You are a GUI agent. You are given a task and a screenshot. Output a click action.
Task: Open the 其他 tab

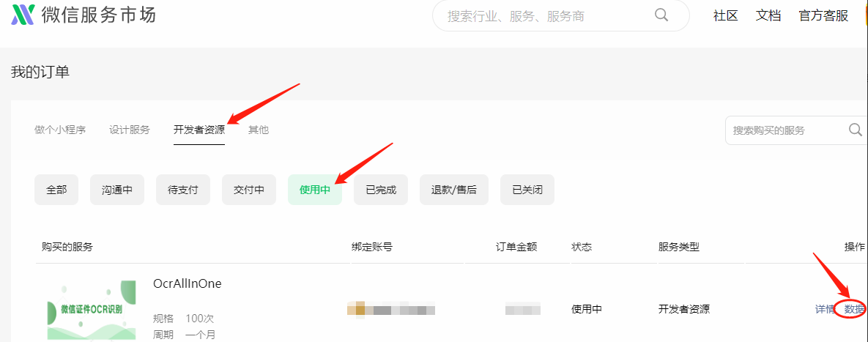[x=259, y=130]
